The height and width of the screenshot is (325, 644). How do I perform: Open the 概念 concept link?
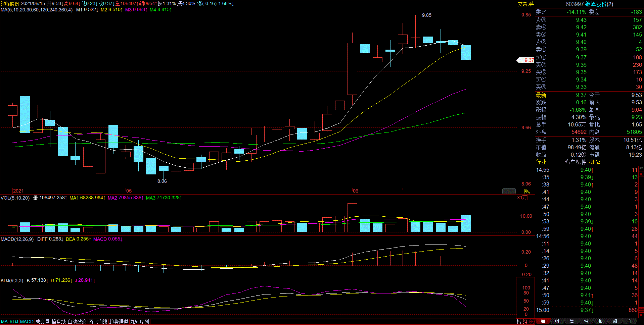[594, 162]
